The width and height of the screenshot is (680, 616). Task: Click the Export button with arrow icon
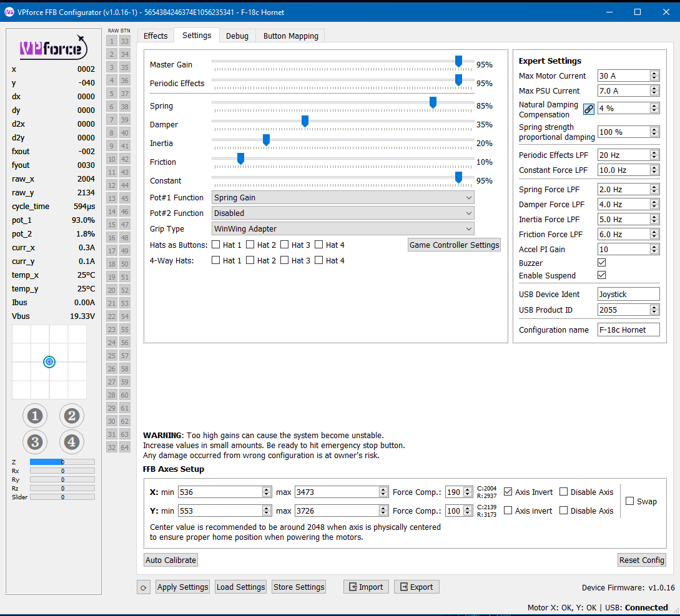[x=416, y=587]
